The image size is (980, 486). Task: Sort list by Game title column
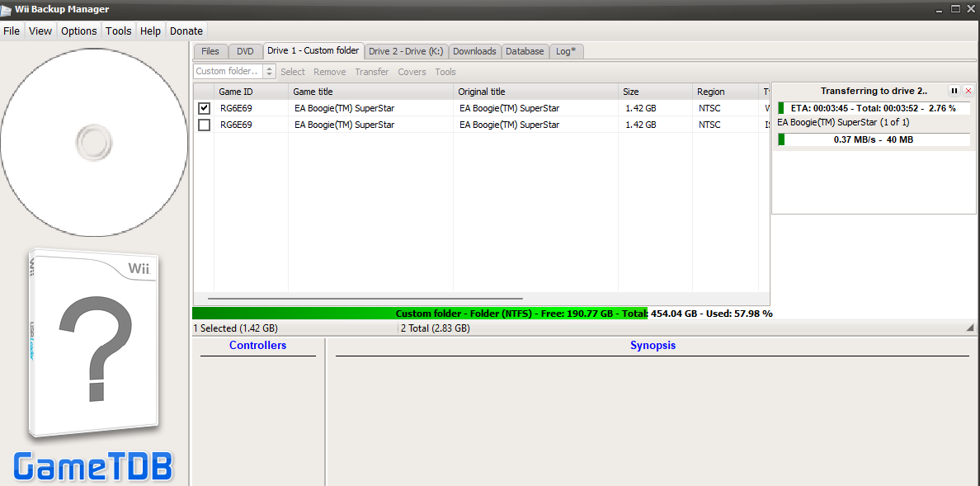pyautogui.click(x=370, y=92)
